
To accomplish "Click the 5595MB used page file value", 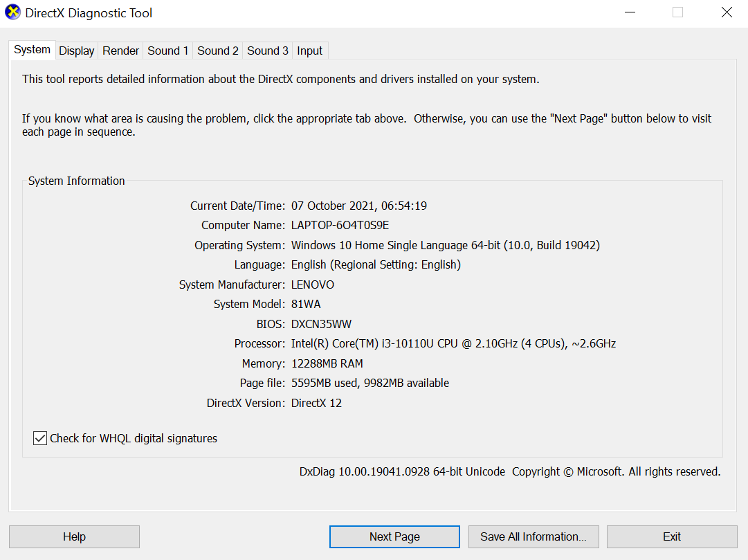I will (370, 383).
